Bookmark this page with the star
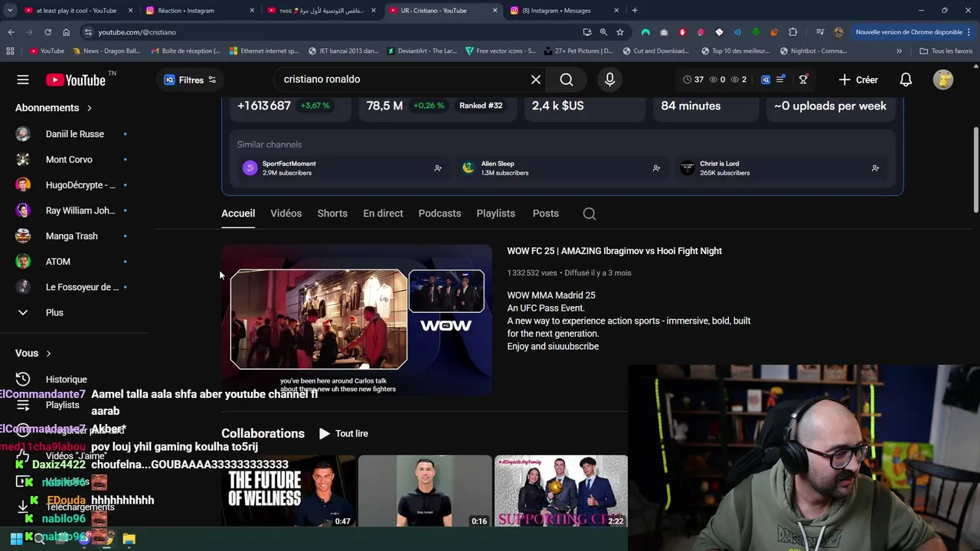The width and height of the screenshot is (980, 551). 620,32
